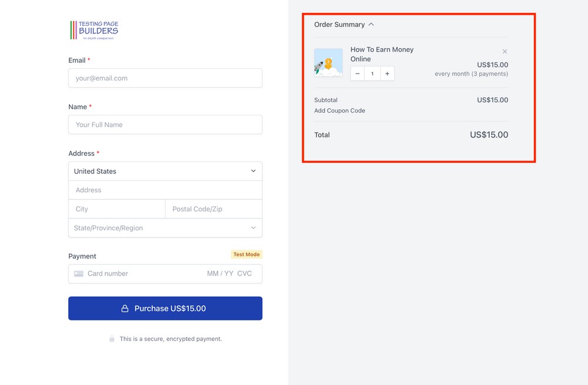Click the Test Mode badge
The width and height of the screenshot is (588, 385).
pos(246,254)
